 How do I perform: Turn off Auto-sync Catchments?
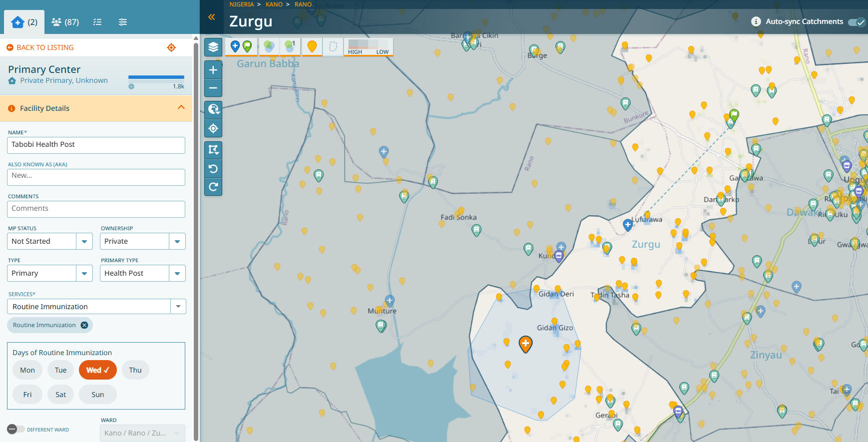pyautogui.click(x=857, y=22)
